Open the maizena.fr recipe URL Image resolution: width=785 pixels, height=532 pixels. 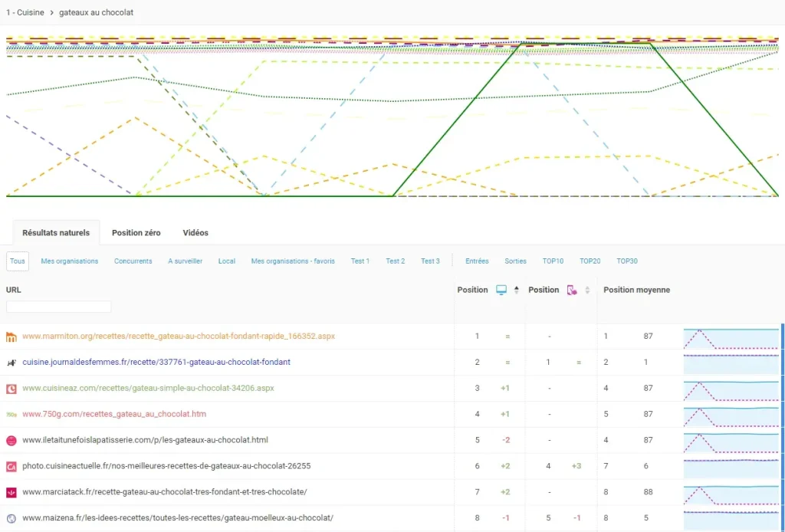point(178,518)
